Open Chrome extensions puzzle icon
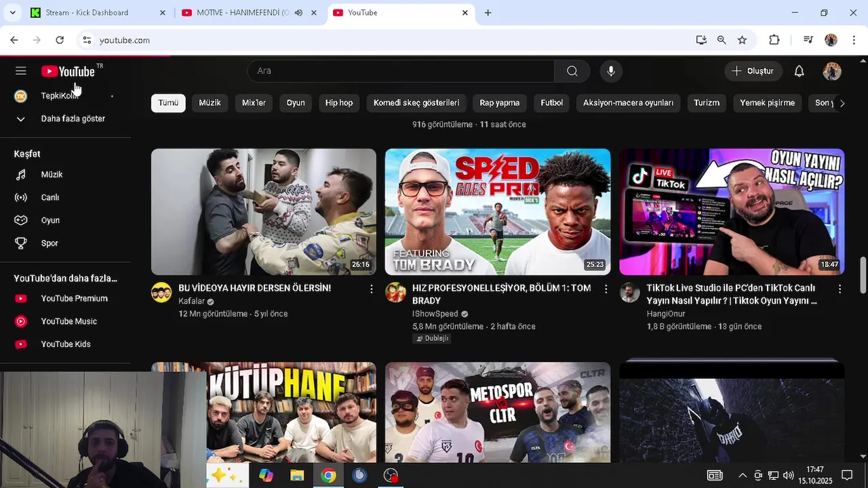Image resolution: width=868 pixels, height=488 pixels. 774,40
